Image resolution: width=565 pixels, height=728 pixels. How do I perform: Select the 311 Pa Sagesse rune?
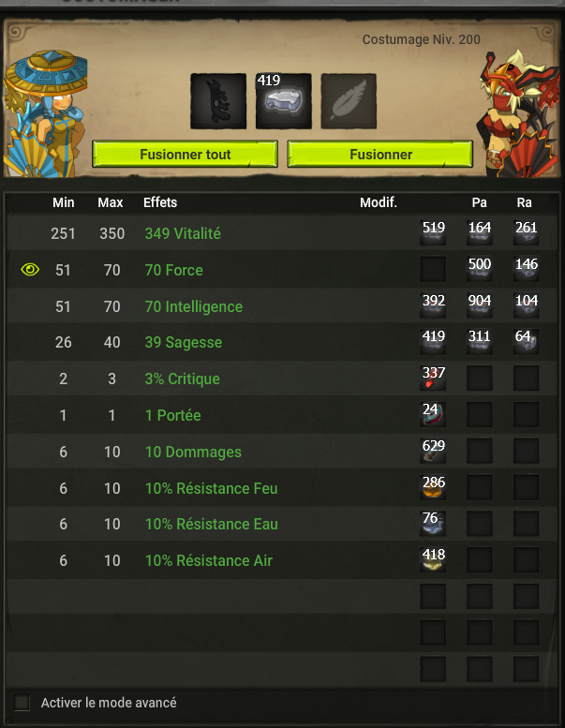(x=480, y=342)
